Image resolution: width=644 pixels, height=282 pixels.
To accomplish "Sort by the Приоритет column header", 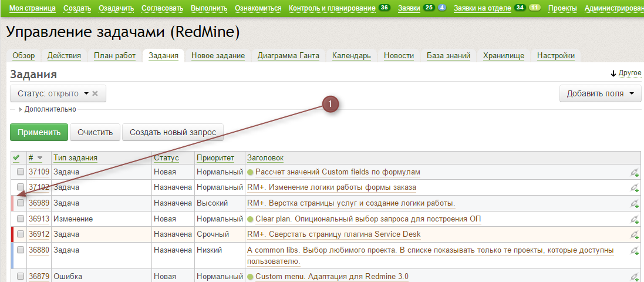I will 215,158.
